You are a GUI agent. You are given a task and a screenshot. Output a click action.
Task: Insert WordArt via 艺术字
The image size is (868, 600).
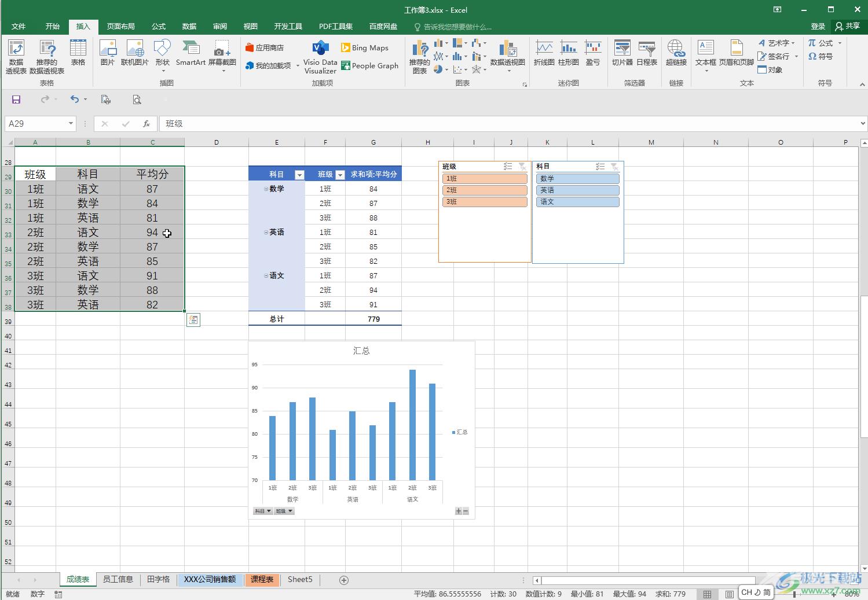tap(777, 43)
